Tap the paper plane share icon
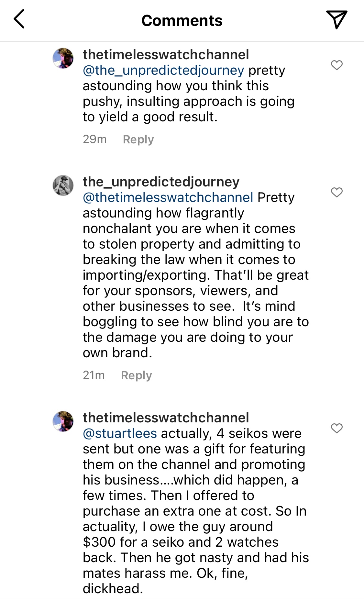The height and width of the screenshot is (602, 364). click(336, 19)
